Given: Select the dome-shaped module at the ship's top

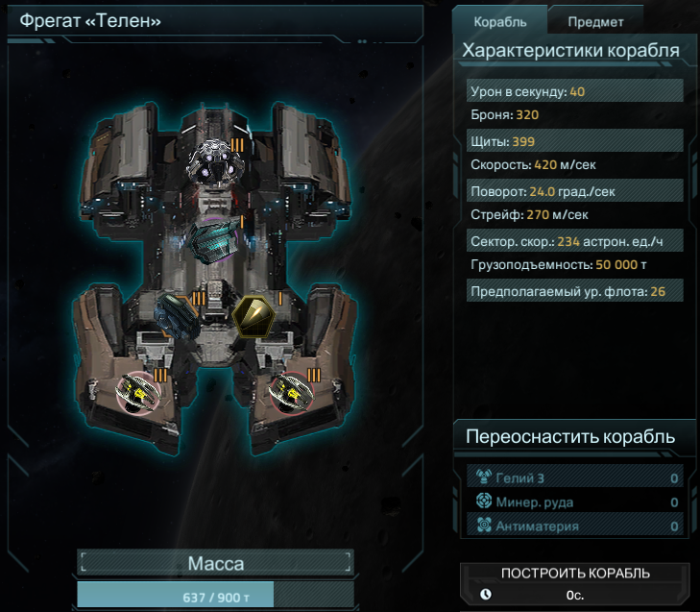Looking at the screenshot, I should coord(216,163).
